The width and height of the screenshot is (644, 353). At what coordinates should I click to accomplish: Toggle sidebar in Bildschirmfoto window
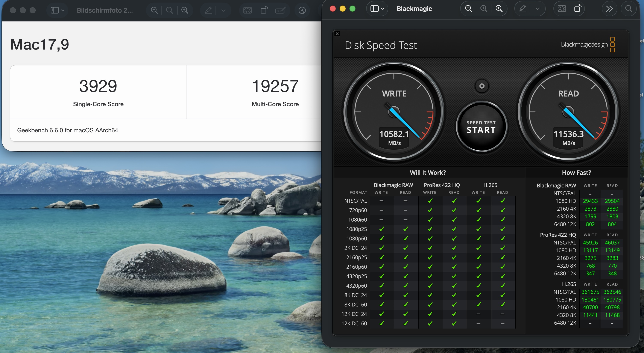pos(55,11)
